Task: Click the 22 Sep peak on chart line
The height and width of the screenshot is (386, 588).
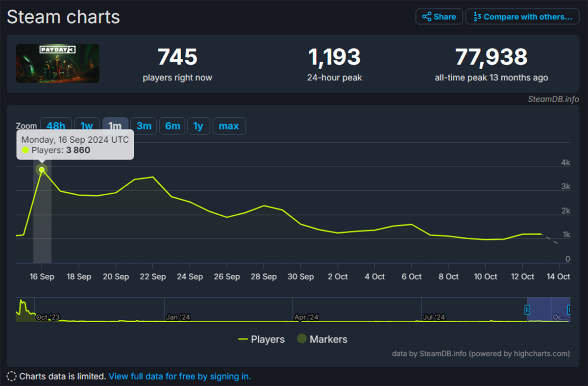Action: [x=153, y=177]
